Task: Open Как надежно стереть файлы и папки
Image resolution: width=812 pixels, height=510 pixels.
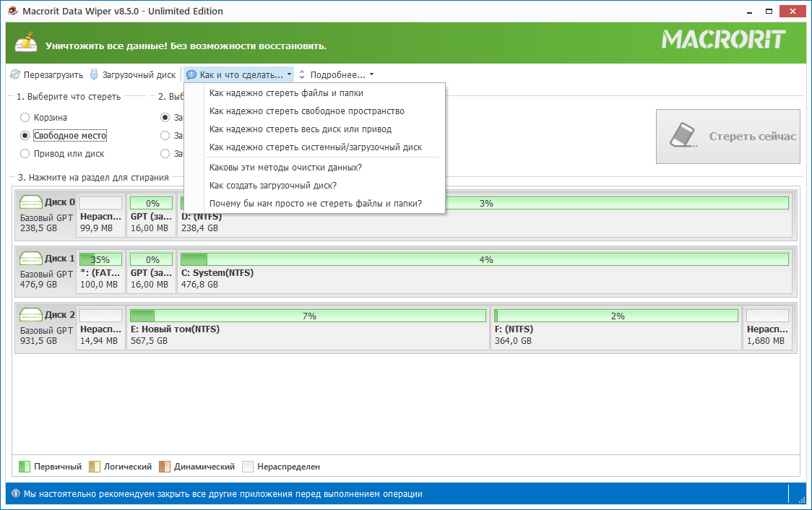Action: tap(285, 92)
